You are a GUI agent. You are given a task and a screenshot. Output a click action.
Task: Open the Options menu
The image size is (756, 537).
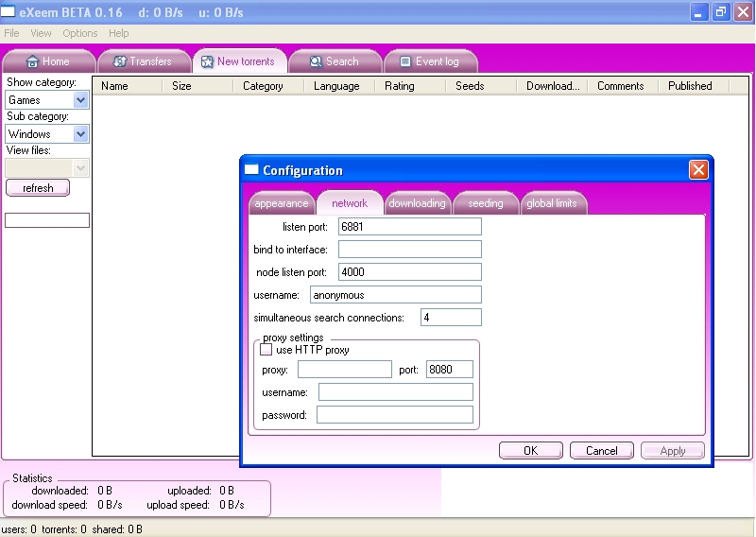[x=80, y=33]
